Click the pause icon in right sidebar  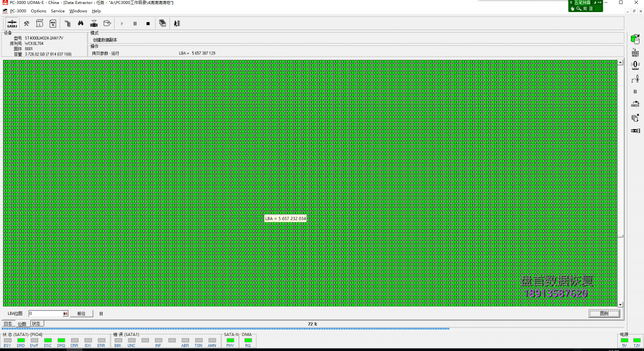(x=635, y=92)
